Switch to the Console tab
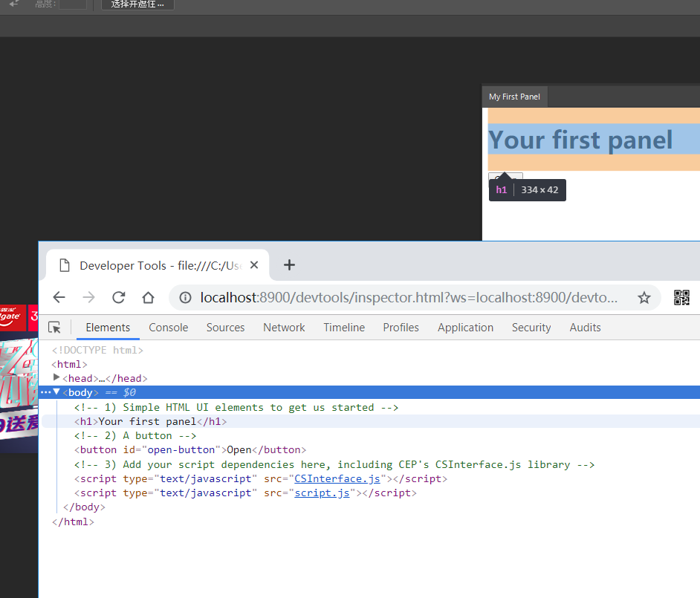This screenshot has width=700, height=598. point(168,328)
